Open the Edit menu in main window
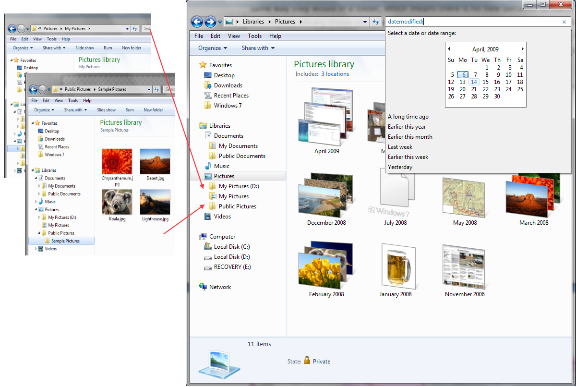 point(215,36)
